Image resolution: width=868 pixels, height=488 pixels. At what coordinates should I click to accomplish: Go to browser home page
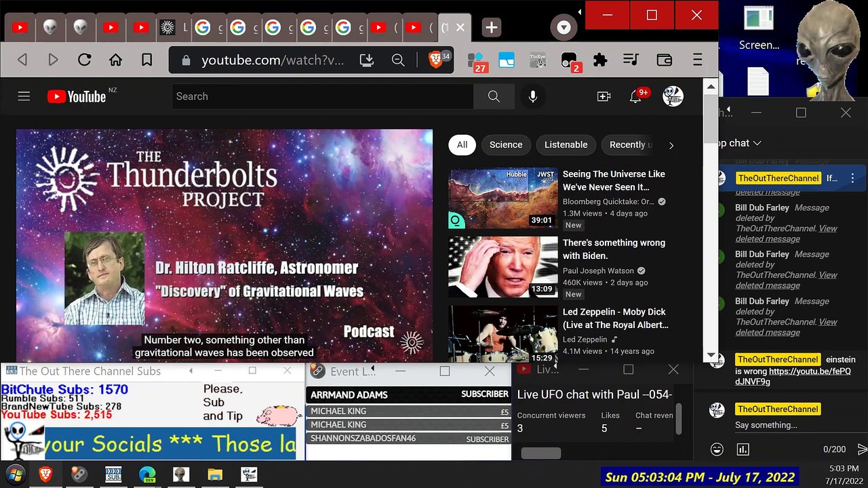click(115, 60)
